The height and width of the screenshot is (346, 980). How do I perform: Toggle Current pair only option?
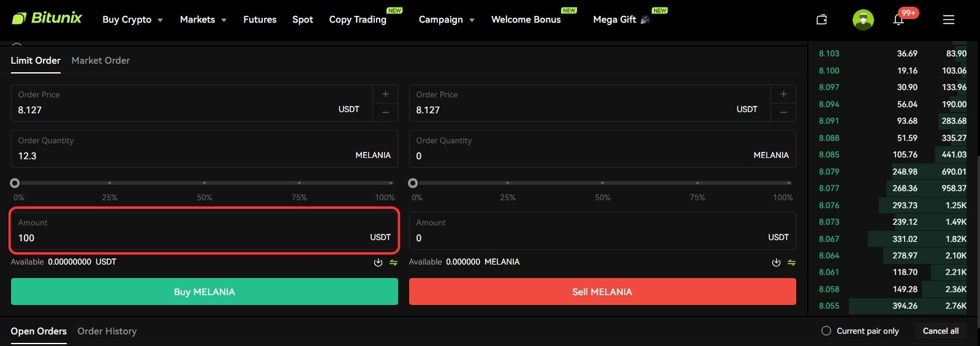tap(826, 331)
